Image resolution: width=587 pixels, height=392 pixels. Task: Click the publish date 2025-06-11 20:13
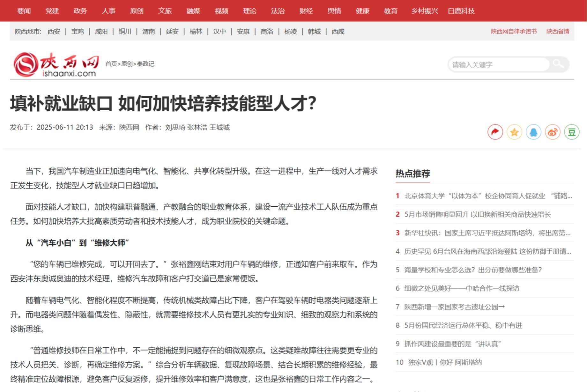point(65,127)
